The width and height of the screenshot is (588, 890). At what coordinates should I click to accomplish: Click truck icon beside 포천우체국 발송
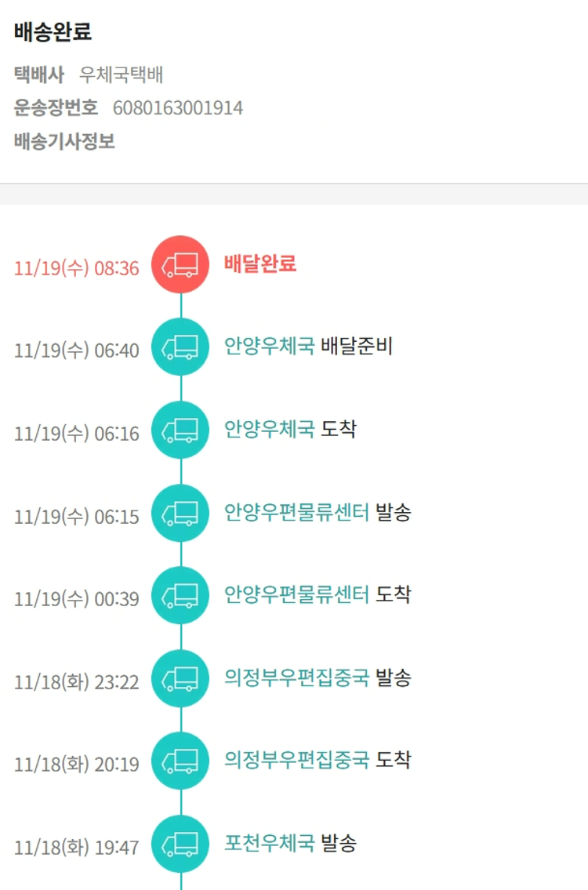coord(180,845)
